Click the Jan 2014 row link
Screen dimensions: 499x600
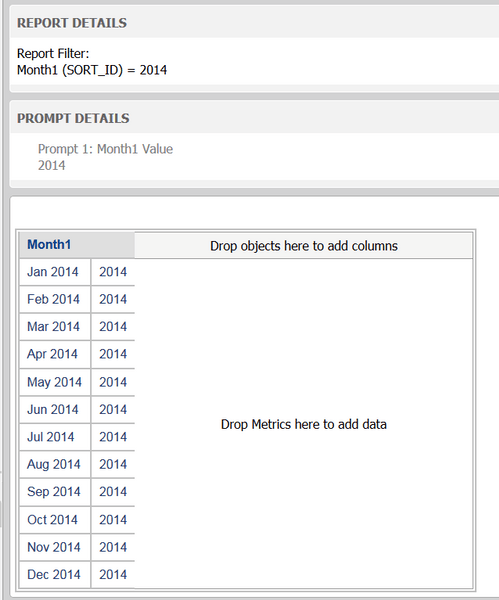click(x=53, y=272)
